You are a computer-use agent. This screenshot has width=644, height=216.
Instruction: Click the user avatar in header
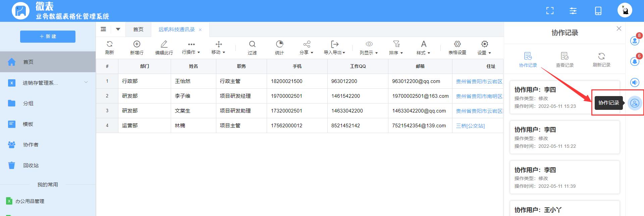[625, 10]
